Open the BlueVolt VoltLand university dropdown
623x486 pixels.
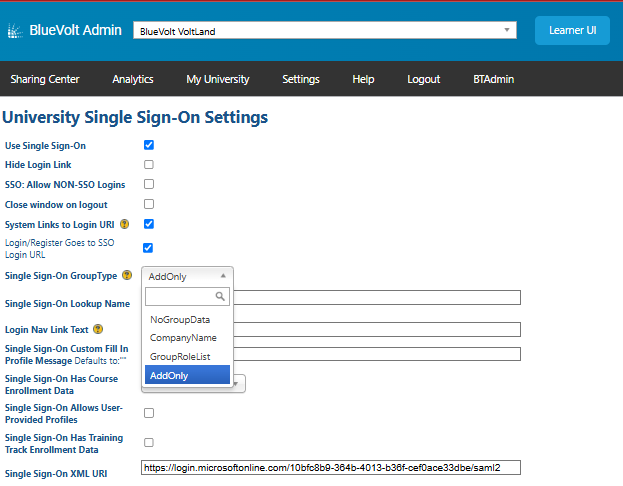(325, 31)
